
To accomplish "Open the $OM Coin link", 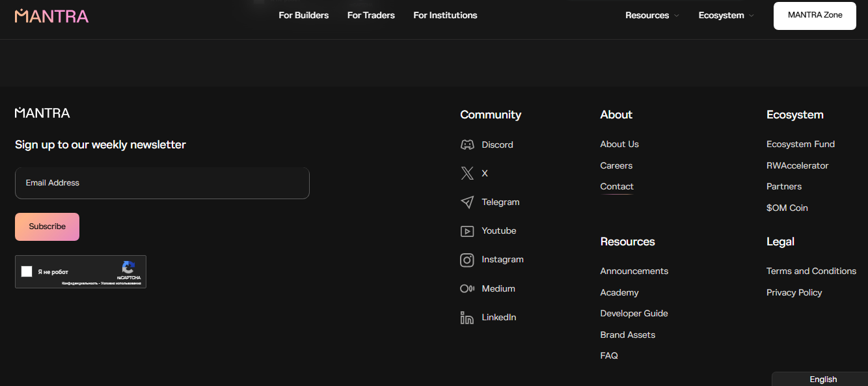I will [x=787, y=208].
